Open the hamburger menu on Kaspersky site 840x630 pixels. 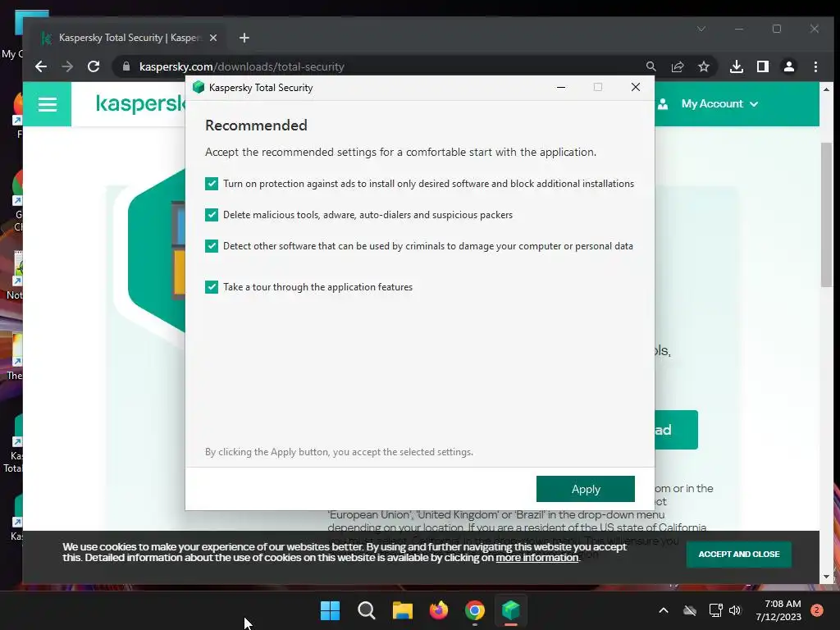coord(47,104)
